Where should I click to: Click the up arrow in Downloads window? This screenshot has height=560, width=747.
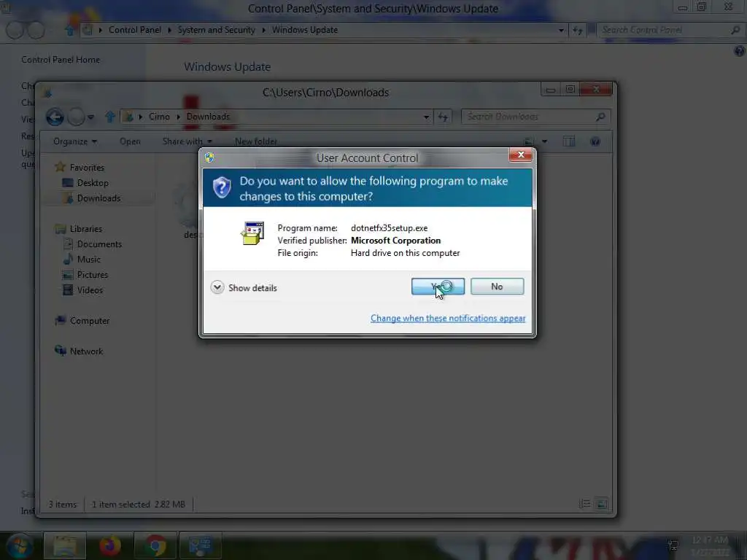pos(110,117)
